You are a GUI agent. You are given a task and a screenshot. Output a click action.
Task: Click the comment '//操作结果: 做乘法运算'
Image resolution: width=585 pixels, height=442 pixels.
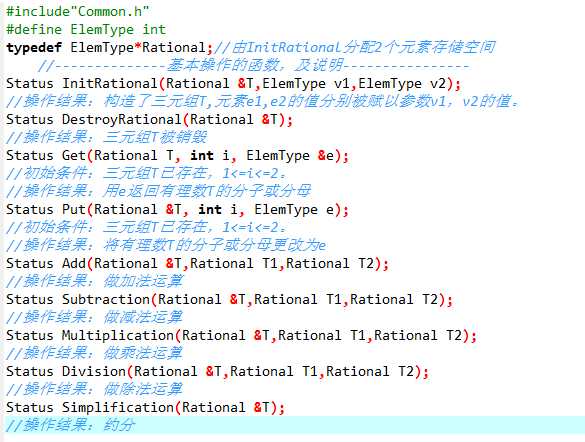point(94,353)
